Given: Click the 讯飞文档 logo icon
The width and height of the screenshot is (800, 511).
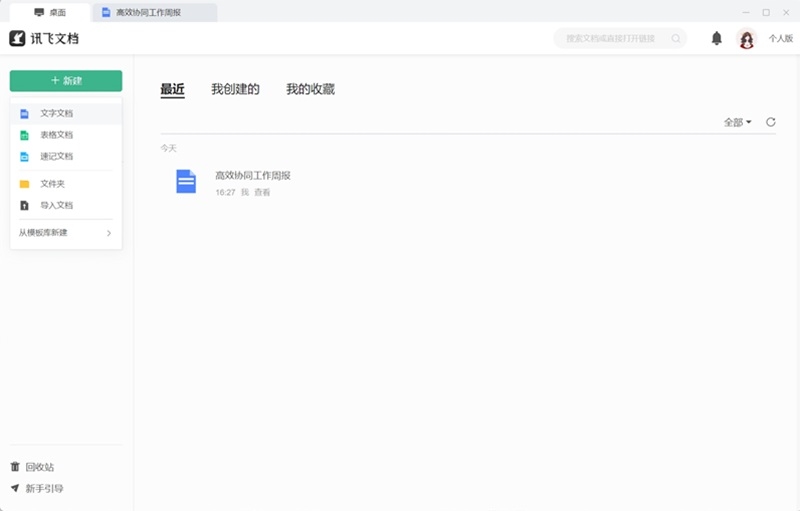Looking at the screenshot, I should (x=17, y=38).
